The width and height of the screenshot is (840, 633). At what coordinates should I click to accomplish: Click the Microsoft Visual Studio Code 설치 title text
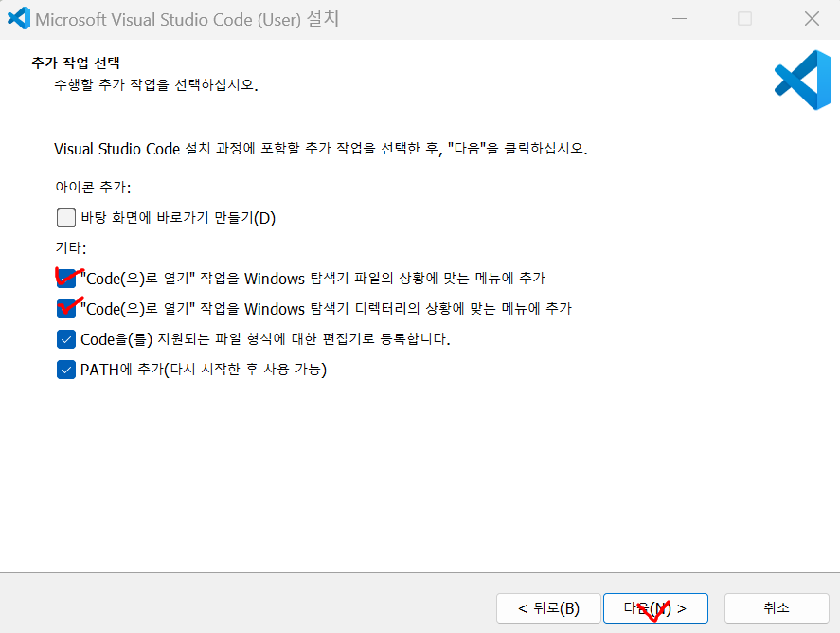tap(187, 19)
